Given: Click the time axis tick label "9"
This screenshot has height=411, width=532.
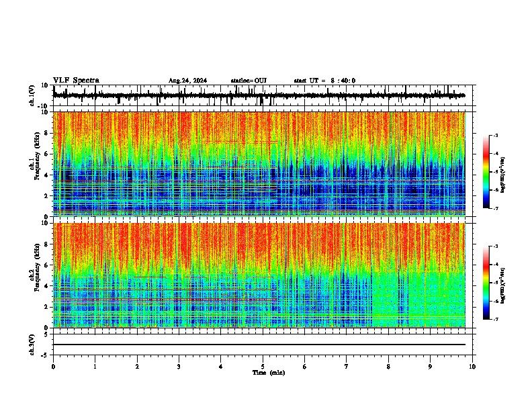Looking at the screenshot, I should point(430,367).
